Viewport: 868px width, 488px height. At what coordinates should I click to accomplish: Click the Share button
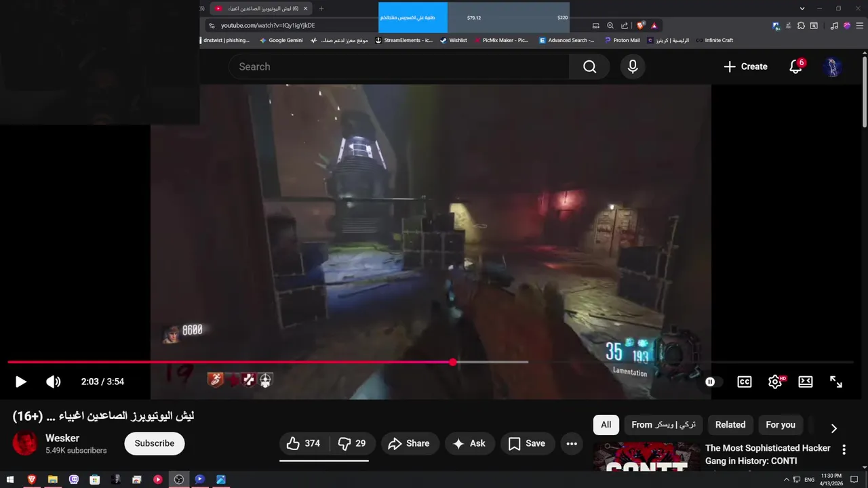point(409,443)
